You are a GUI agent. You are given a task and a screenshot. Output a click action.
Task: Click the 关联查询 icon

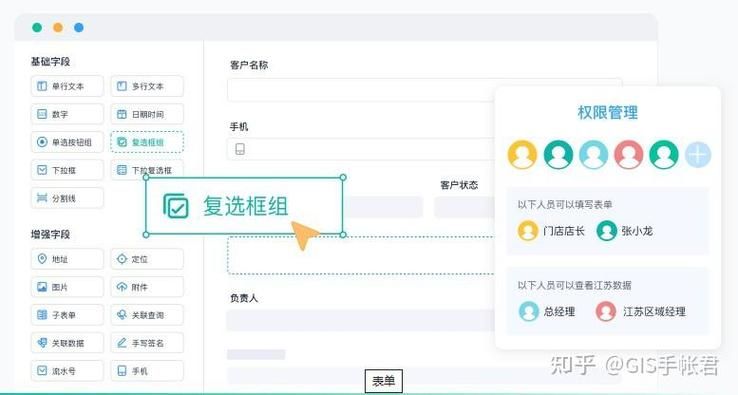coord(122,314)
